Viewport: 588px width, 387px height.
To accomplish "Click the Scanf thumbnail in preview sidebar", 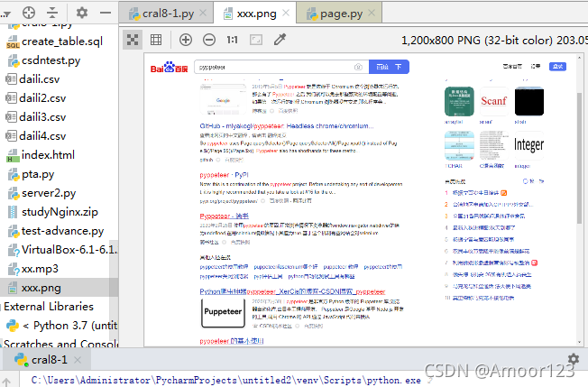I will click(x=494, y=101).
